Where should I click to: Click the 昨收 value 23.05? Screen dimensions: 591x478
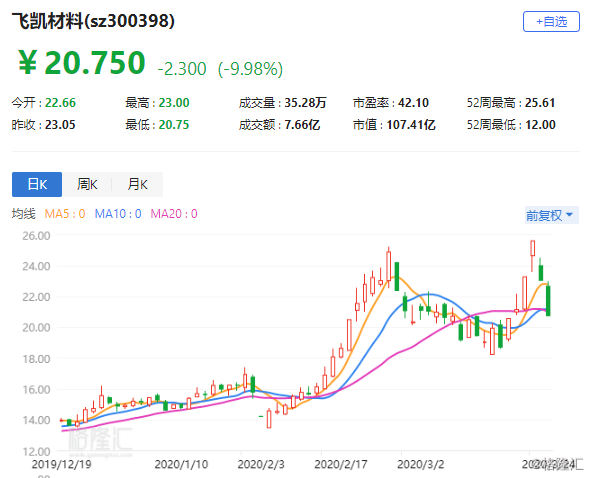pyautogui.click(x=60, y=124)
